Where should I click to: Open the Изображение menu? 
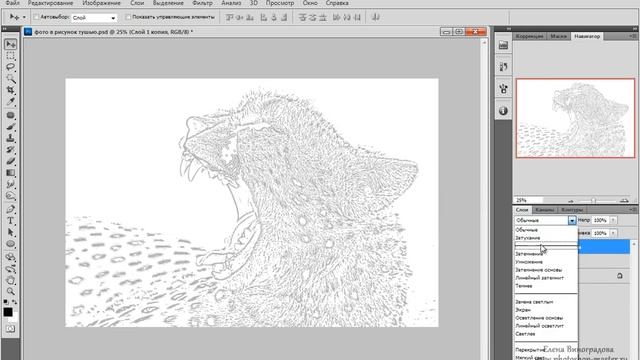[101, 3]
